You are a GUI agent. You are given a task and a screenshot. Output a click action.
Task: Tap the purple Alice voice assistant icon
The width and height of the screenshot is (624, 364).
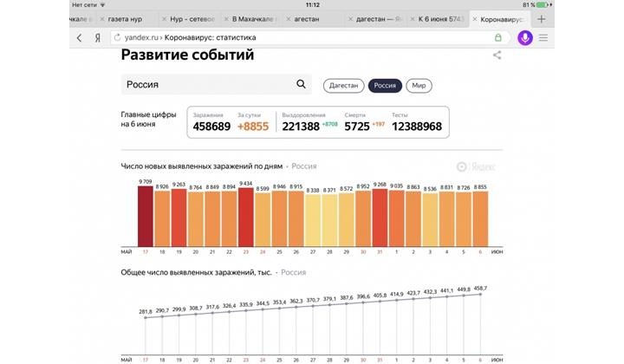click(x=524, y=38)
